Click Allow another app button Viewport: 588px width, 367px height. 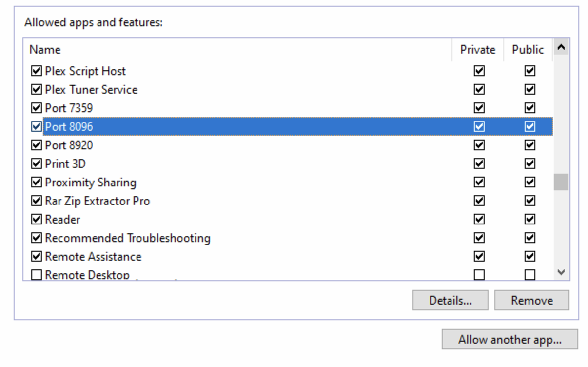point(510,340)
